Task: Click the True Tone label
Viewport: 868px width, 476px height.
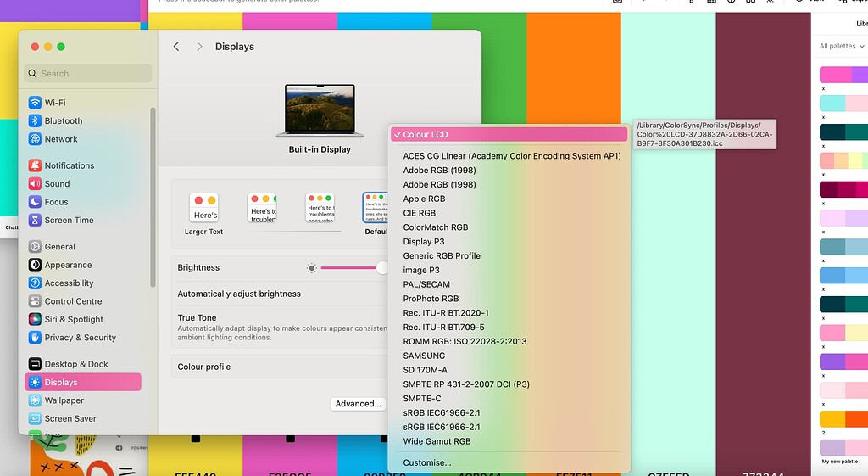Action: (x=197, y=317)
